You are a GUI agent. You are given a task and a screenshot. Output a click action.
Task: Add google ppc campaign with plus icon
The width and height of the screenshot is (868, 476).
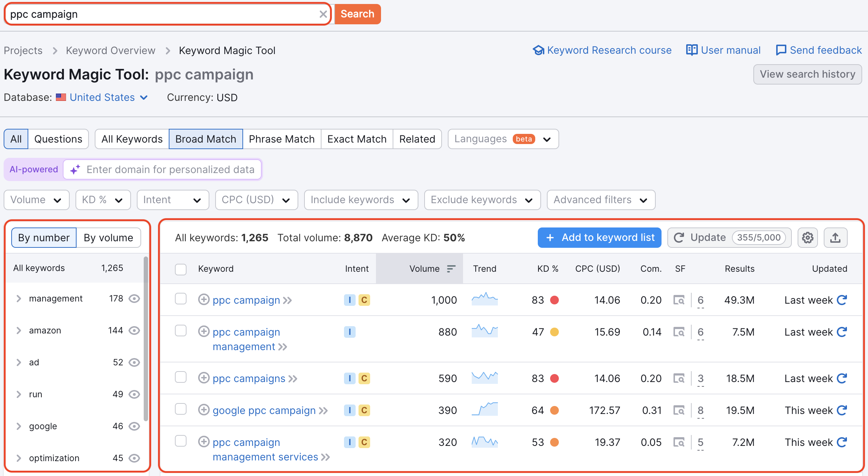click(x=204, y=410)
